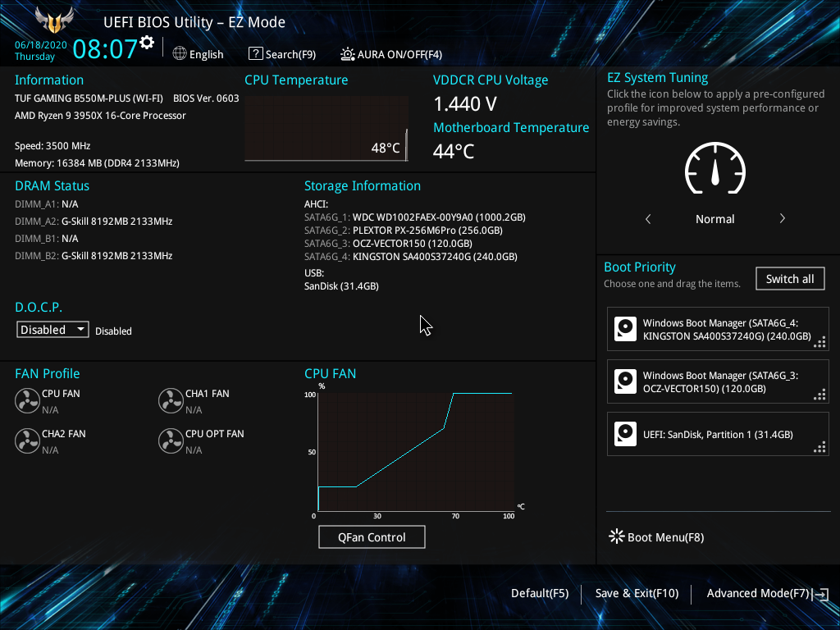Click KINGSTON SA400S37240G SATA6G_4 storage entry
Image resolution: width=840 pixels, height=630 pixels.
pos(411,257)
